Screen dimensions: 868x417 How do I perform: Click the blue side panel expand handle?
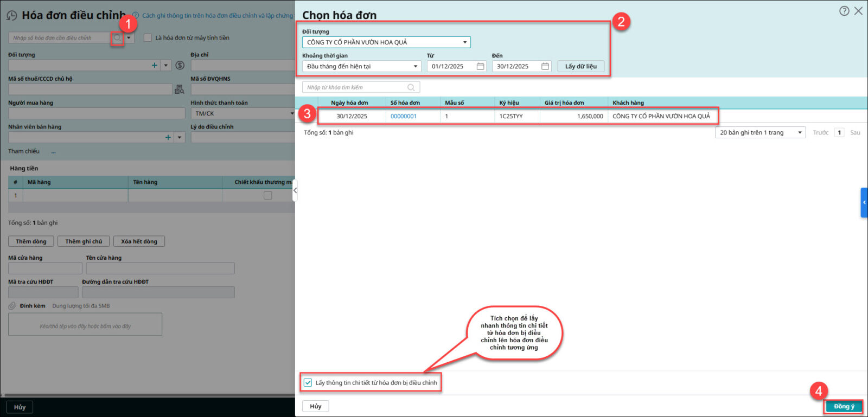coord(864,202)
